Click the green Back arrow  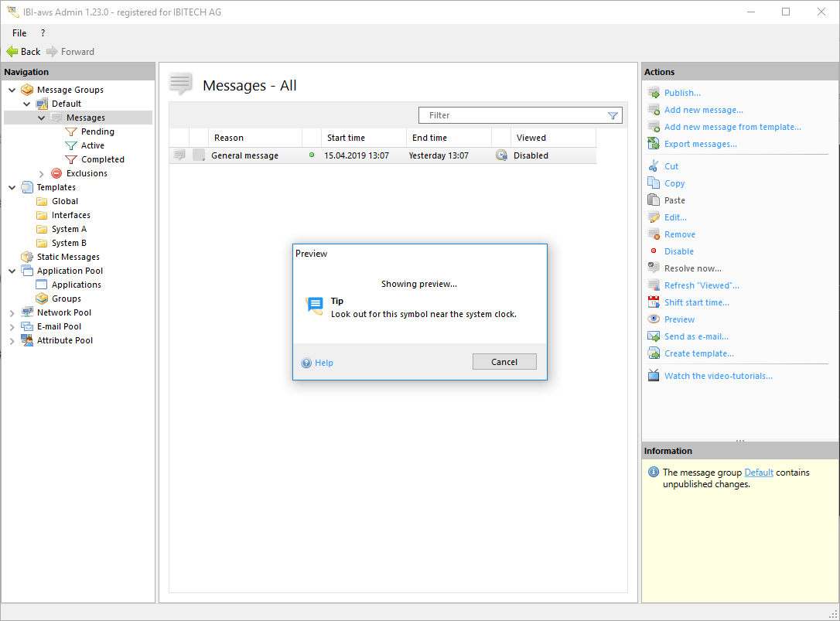point(12,52)
